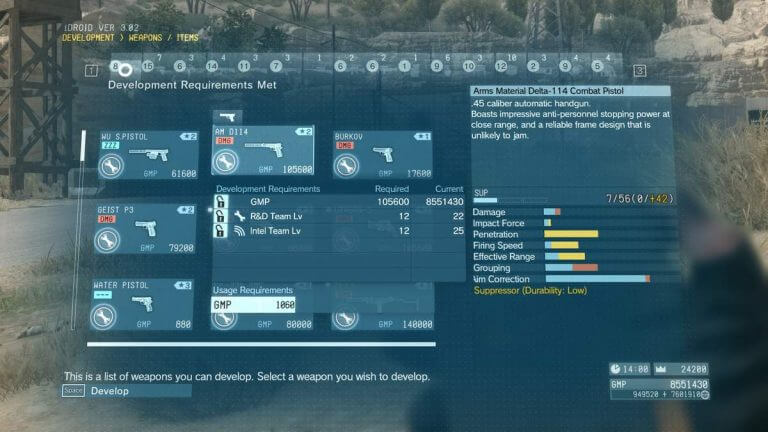
Task: Click the Effective Range stat bar
Action: click(565, 256)
